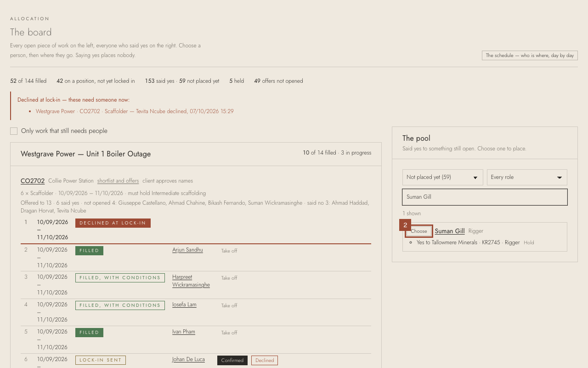This screenshot has height=368, width=588.
Task: Take off Iosefa Lam from position 4
Action: coord(229,305)
